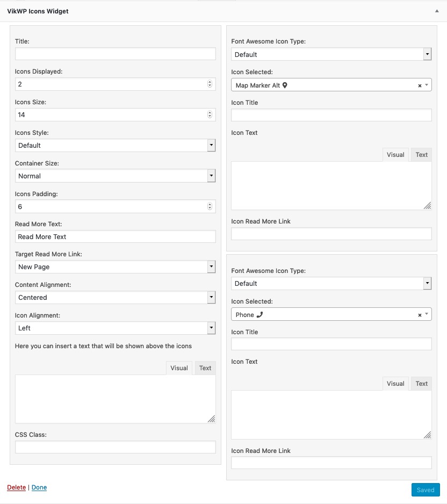Collapse the VikWP Icons Widget panel

pos(436,11)
